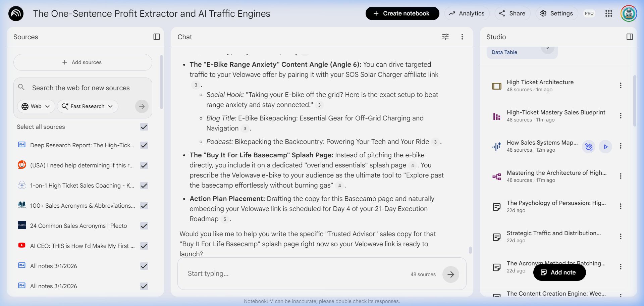
Task: Open the Settings menu
Action: point(556,13)
